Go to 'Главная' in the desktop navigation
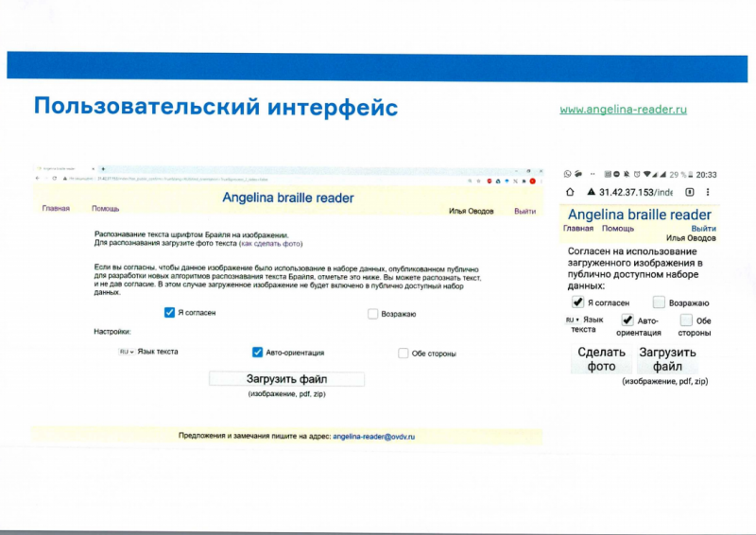Viewport: 756px width, 535px height. pos(56,209)
